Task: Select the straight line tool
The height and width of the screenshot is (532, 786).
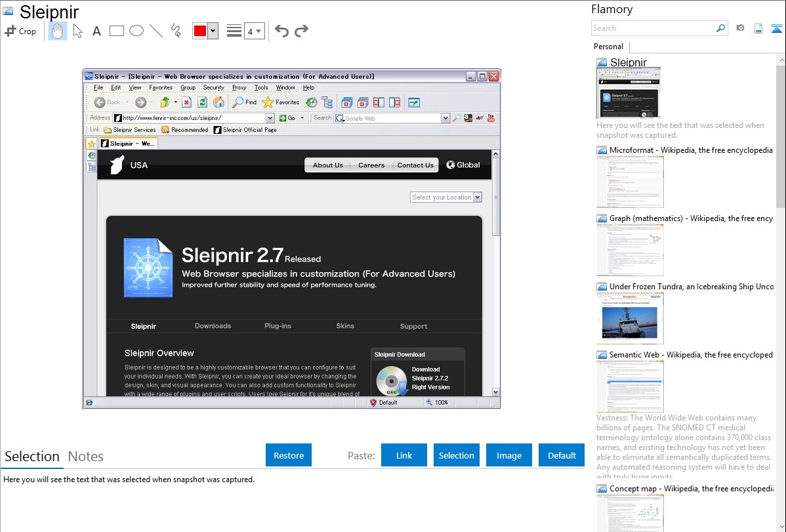Action: click(x=156, y=31)
